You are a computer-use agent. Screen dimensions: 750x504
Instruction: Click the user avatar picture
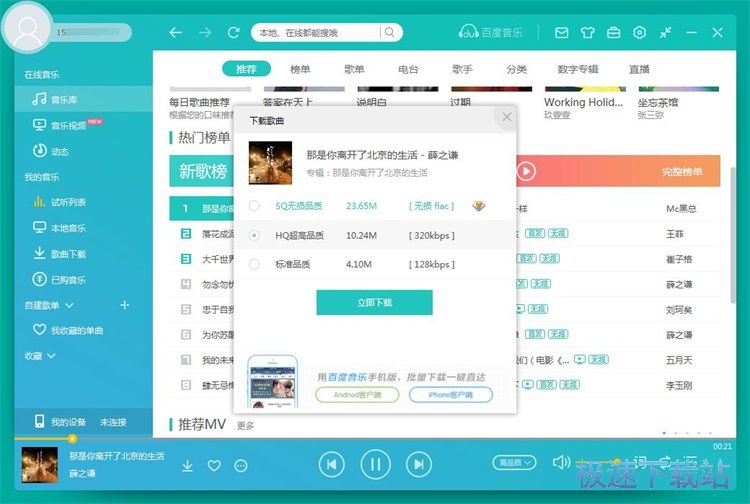(27, 30)
